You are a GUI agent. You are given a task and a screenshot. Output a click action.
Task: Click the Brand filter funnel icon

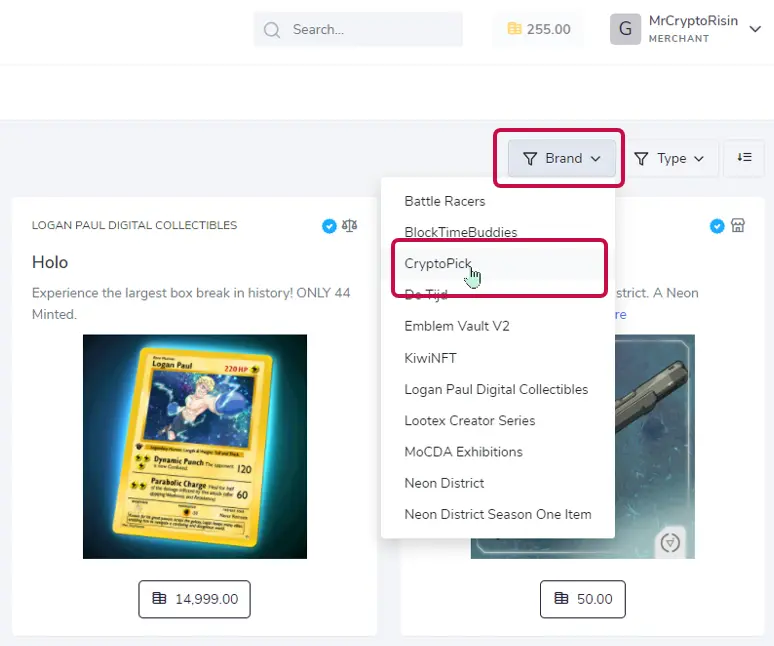click(530, 158)
